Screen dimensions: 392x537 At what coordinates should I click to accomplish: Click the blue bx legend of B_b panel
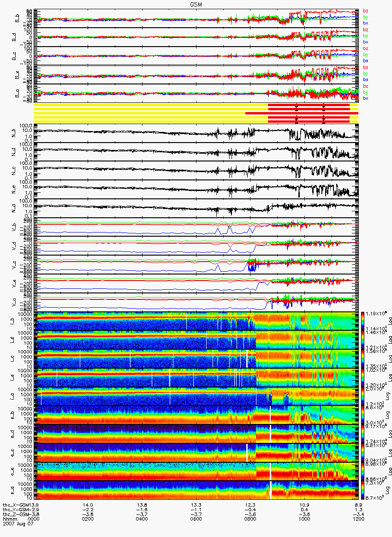pos(365,23)
